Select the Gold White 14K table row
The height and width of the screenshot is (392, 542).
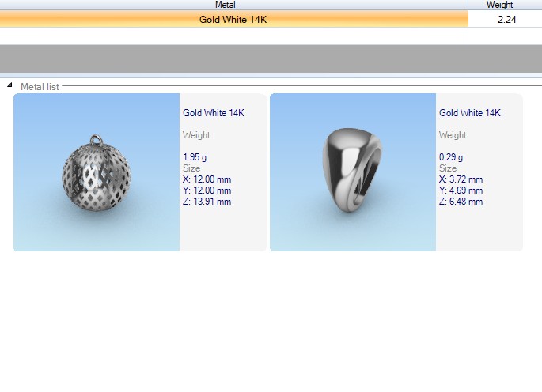coord(233,19)
